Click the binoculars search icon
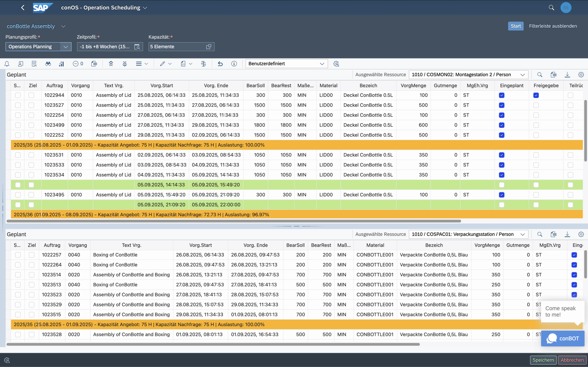Screen dimensions: 588x367 tap(48, 64)
